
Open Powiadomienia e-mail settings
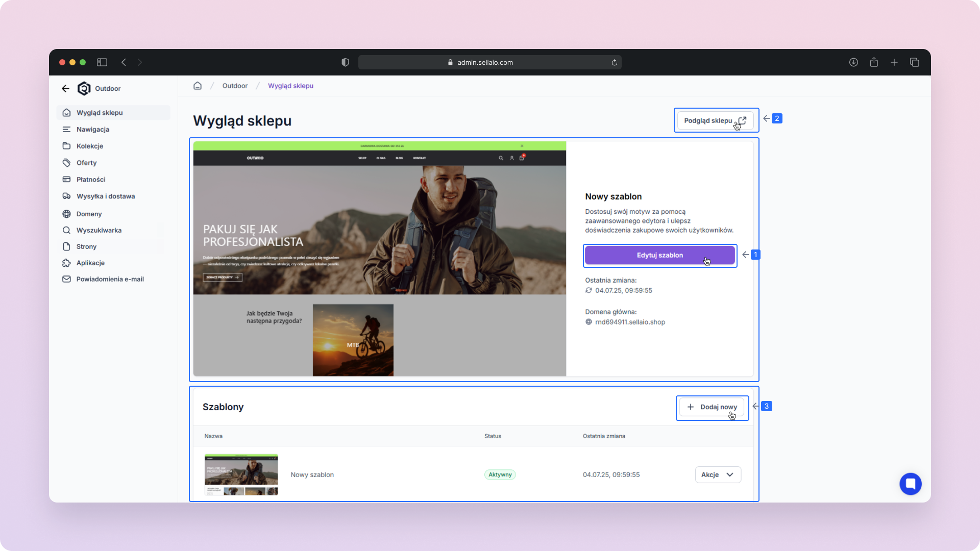click(x=110, y=279)
